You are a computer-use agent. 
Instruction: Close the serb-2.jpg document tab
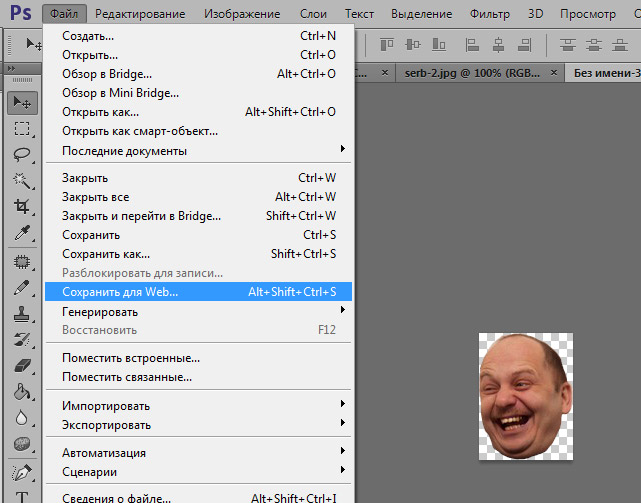pyautogui.click(x=554, y=74)
